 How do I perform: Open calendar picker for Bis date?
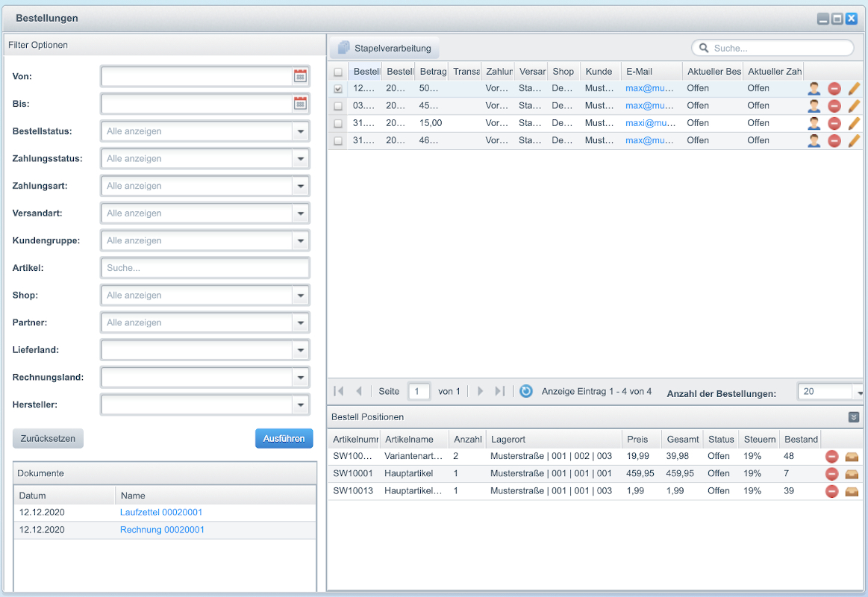(300, 104)
